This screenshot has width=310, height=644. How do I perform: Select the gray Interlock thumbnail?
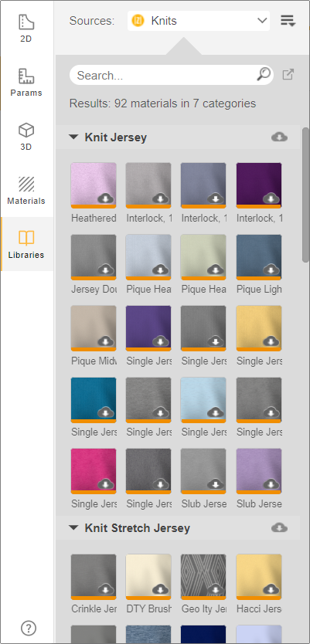click(148, 185)
